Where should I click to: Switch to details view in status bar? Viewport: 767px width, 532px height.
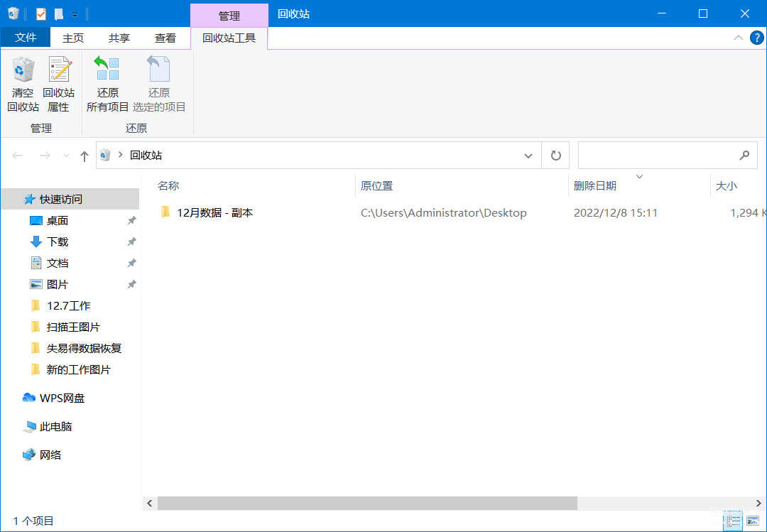click(733, 521)
